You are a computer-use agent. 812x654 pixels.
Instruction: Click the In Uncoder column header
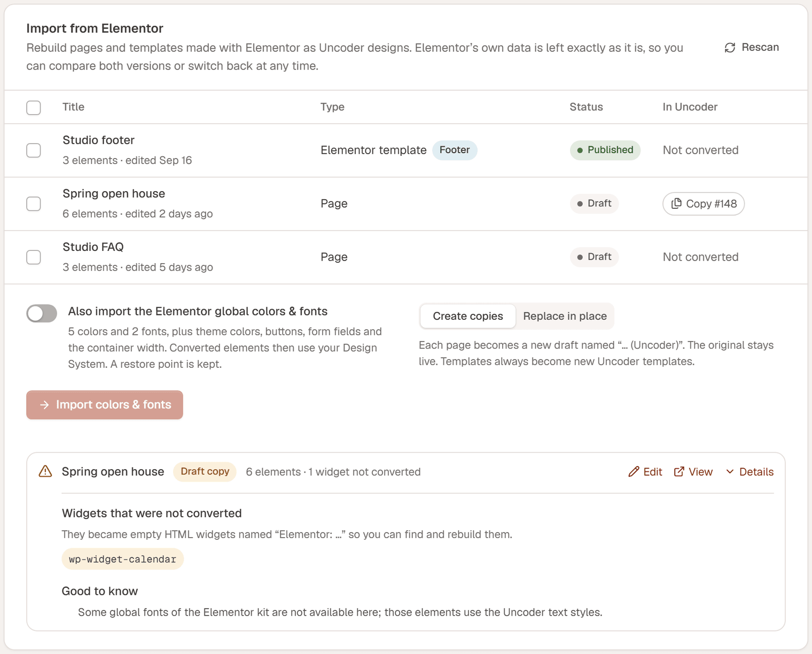(x=690, y=107)
